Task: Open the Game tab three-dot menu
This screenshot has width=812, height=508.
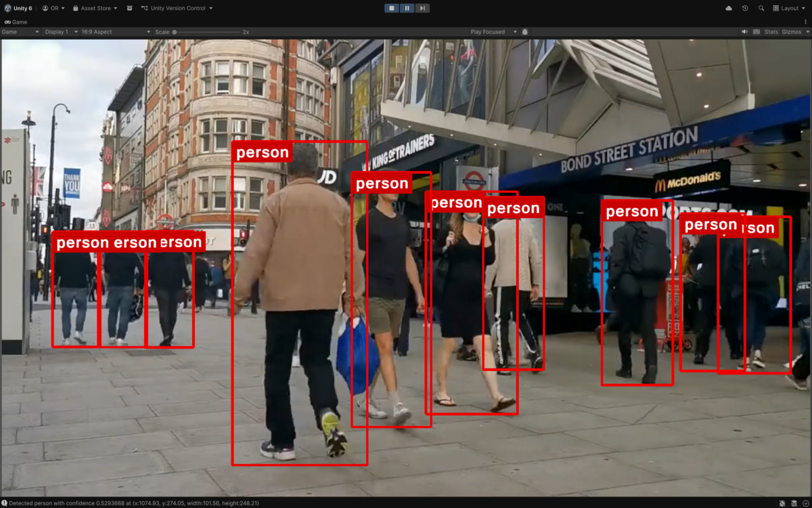Action: [806, 22]
